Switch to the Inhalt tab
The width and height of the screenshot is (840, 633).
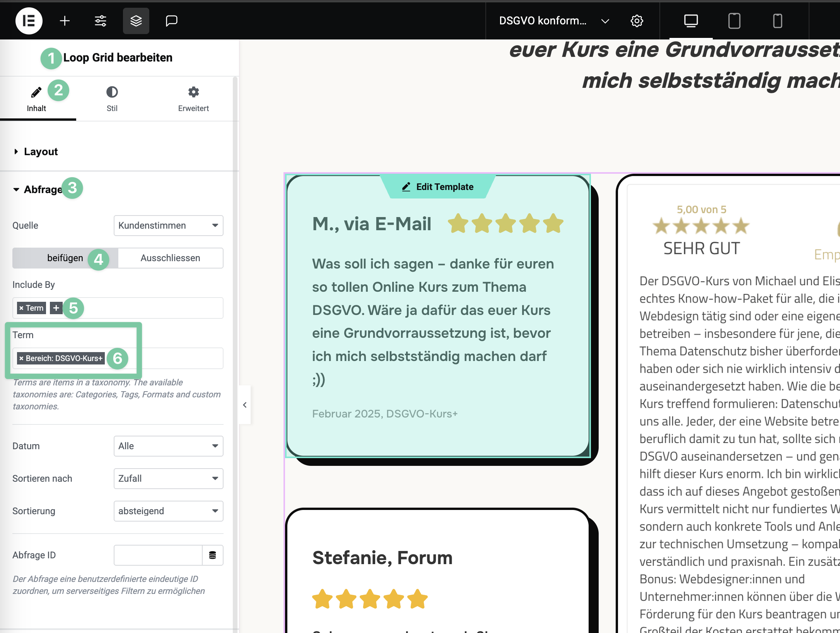coord(36,99)
